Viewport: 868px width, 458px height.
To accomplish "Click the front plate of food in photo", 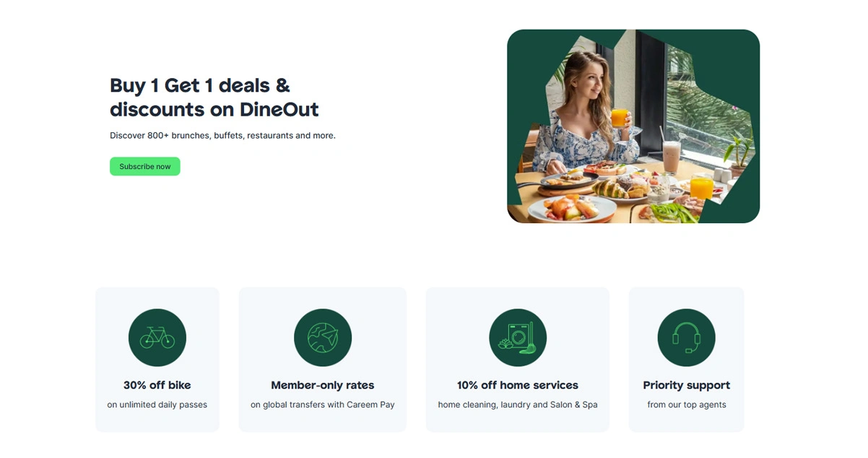I will point(572,208).
